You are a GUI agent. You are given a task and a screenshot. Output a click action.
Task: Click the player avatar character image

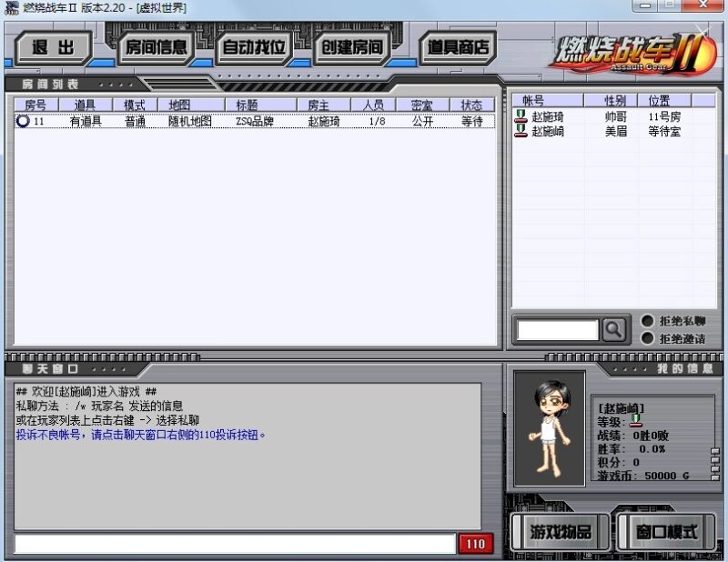(549, 427)
